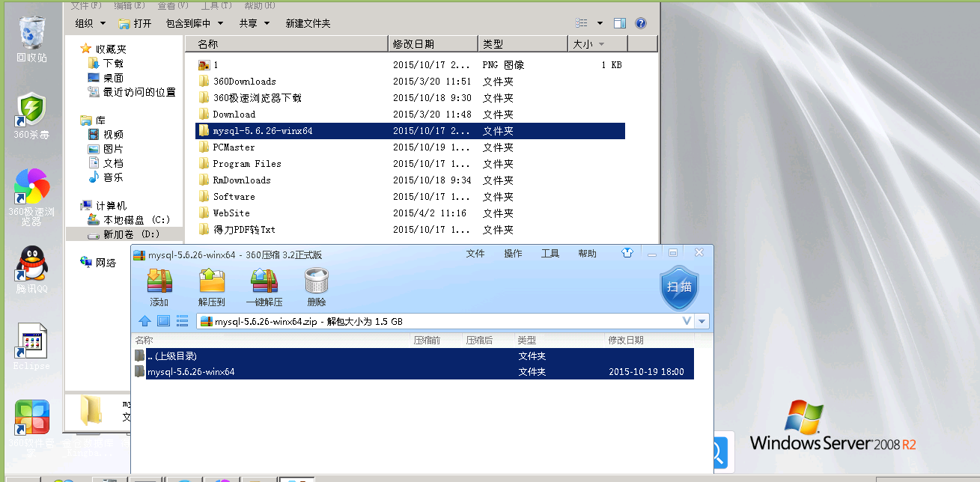Sort Explorer list by 类型 column

(523, 44)
